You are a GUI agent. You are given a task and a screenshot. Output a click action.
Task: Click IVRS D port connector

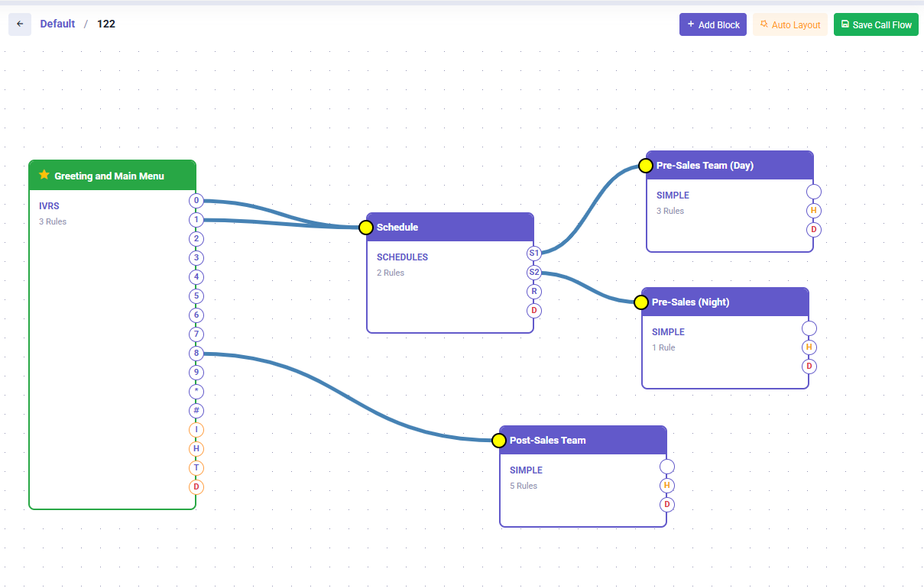pyautogui.click(x=196, y=487)
